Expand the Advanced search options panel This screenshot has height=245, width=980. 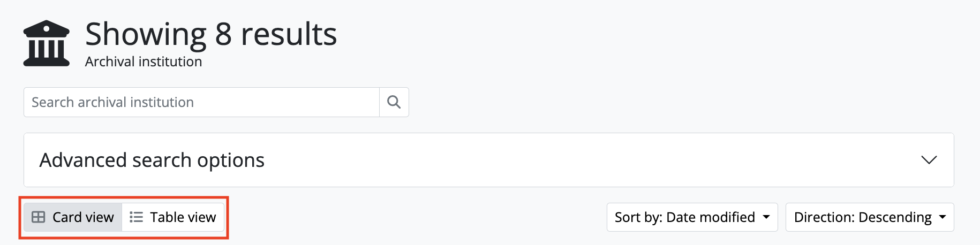[488, 160]
